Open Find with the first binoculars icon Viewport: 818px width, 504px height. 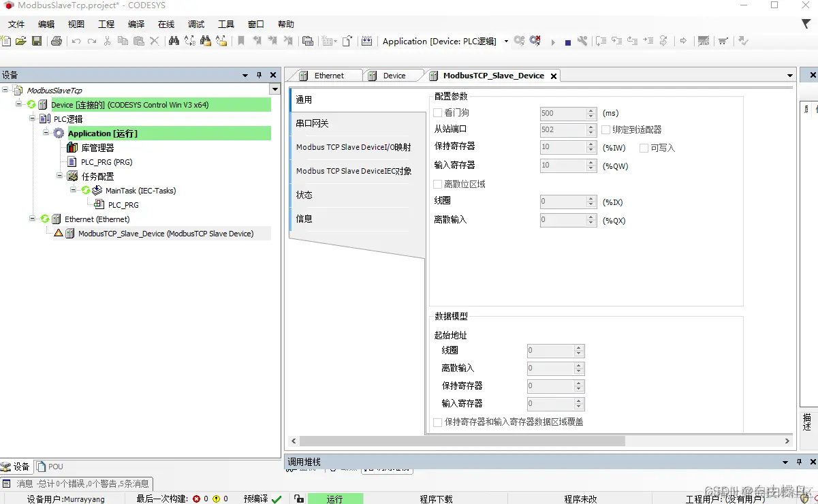tap(174, 41)
